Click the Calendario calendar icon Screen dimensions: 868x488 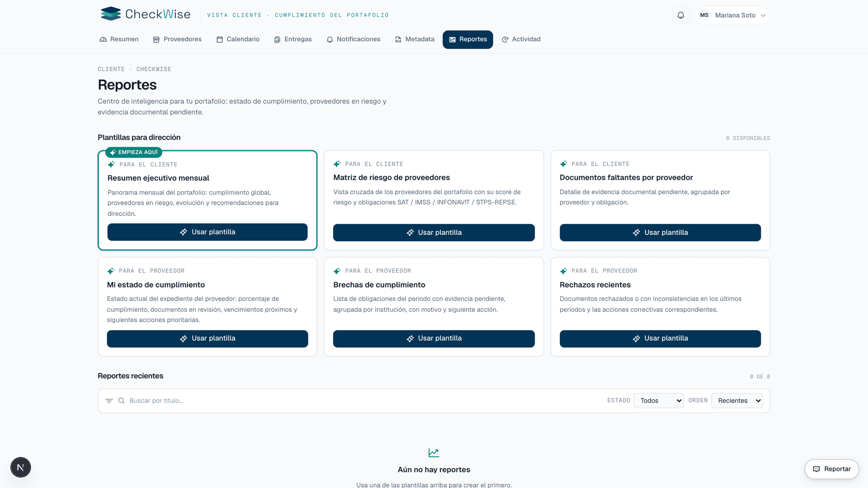[220, 40]
